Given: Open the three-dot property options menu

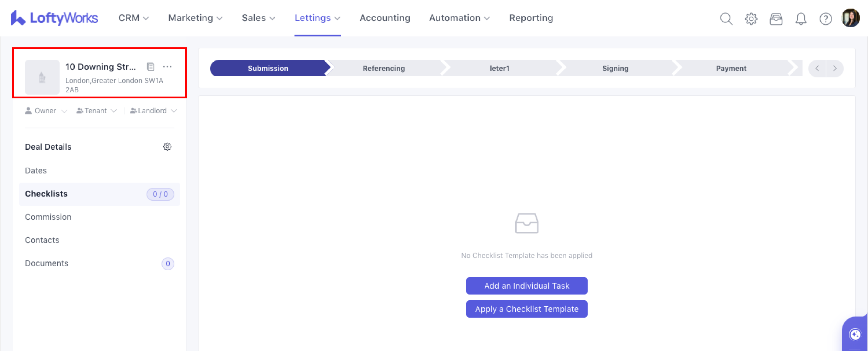Looking at the screenshot, I should click(167, 67).
